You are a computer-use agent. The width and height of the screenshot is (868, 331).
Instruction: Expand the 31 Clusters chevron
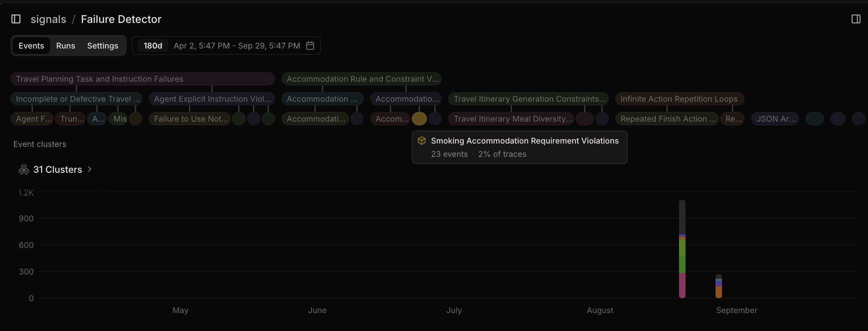pyautogui.click(x=90, y=169)
